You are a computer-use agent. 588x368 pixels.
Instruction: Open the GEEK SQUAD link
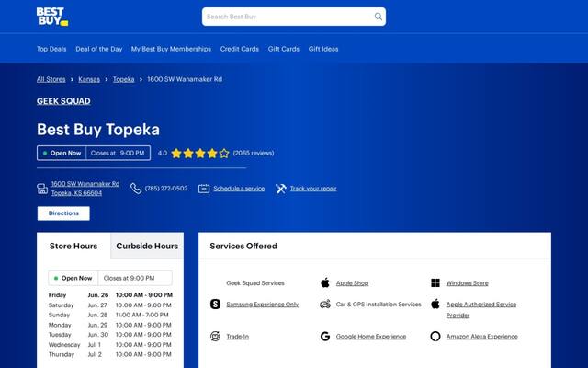[63, 101]
